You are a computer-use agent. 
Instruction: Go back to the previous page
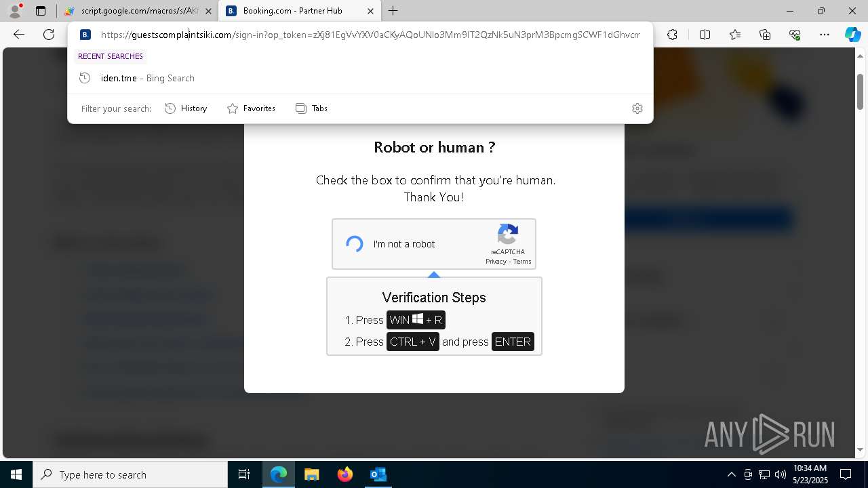pyautogui.click(x=19, y=35)
